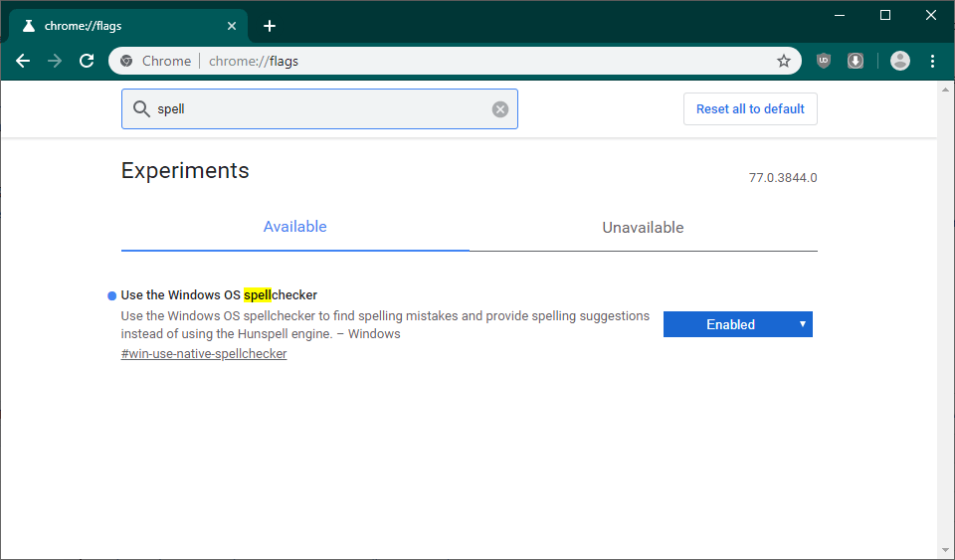Click the 'Use the Windows OS spellchecker' title
Screen dimensions: 955x560
tap(219, 295)
